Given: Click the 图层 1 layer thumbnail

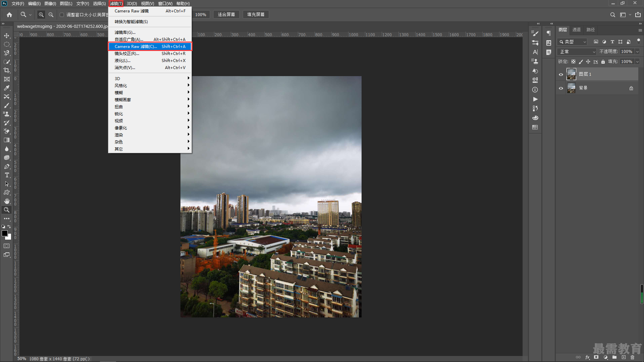Looking at the screenshot, I should coord(571,74).
